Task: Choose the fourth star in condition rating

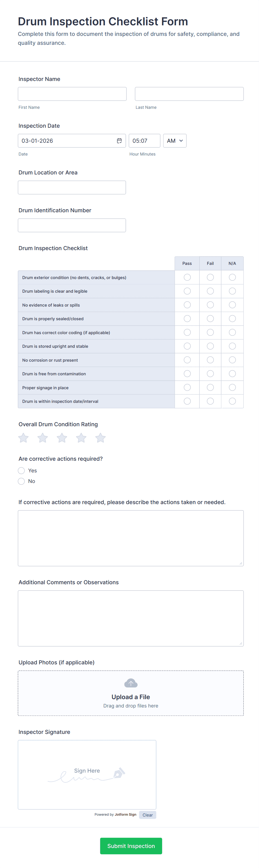Action: click(x=81, y=438)
